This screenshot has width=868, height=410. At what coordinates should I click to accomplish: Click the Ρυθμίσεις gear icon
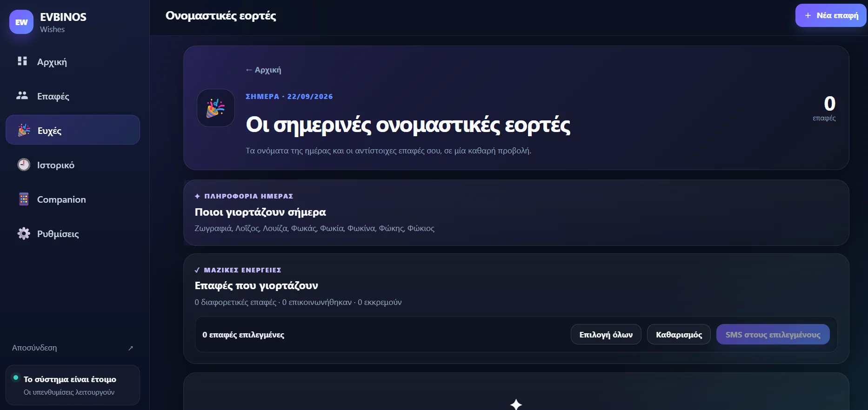(x=24, y=233)
